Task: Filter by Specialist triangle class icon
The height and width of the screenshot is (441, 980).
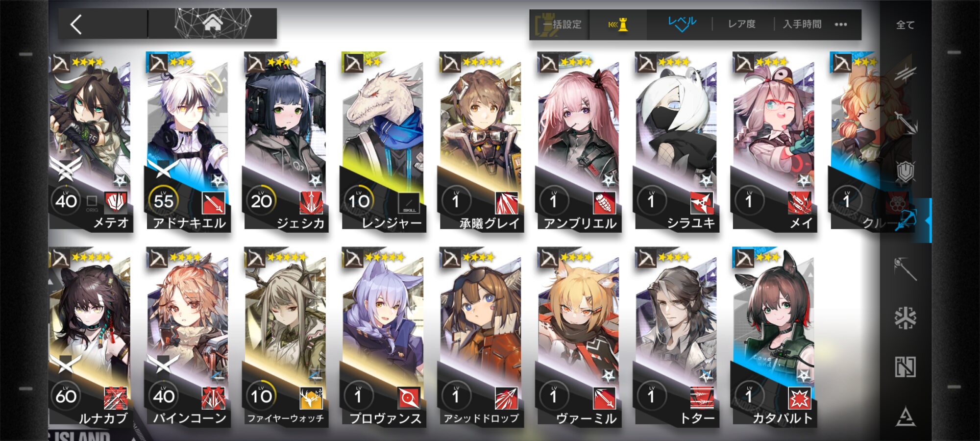Action: click(x=905, y=417)
